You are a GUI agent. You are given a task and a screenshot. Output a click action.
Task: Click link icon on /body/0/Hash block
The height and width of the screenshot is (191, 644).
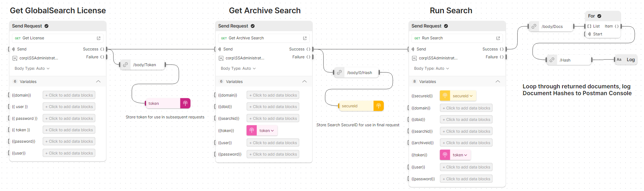(x=339, y=73)
